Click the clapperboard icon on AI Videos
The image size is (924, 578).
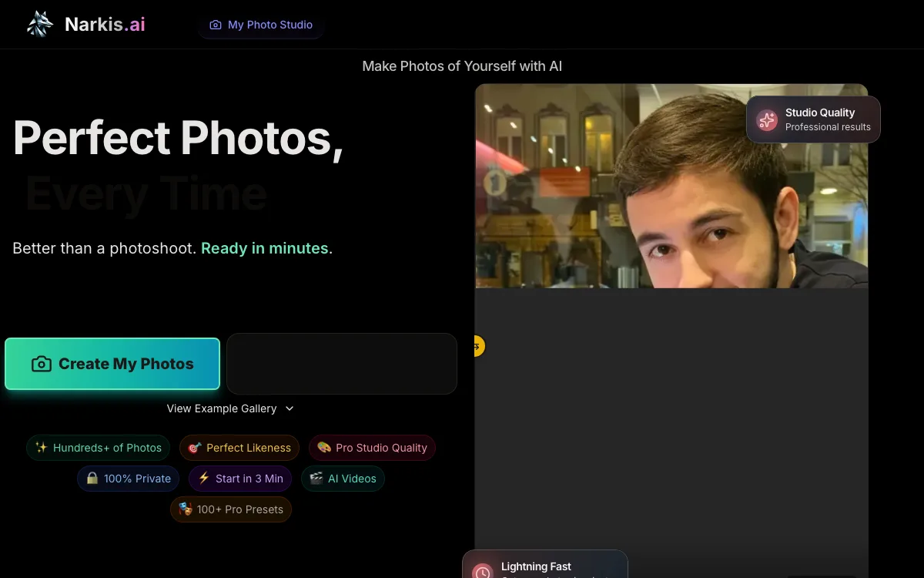[316, 478]
